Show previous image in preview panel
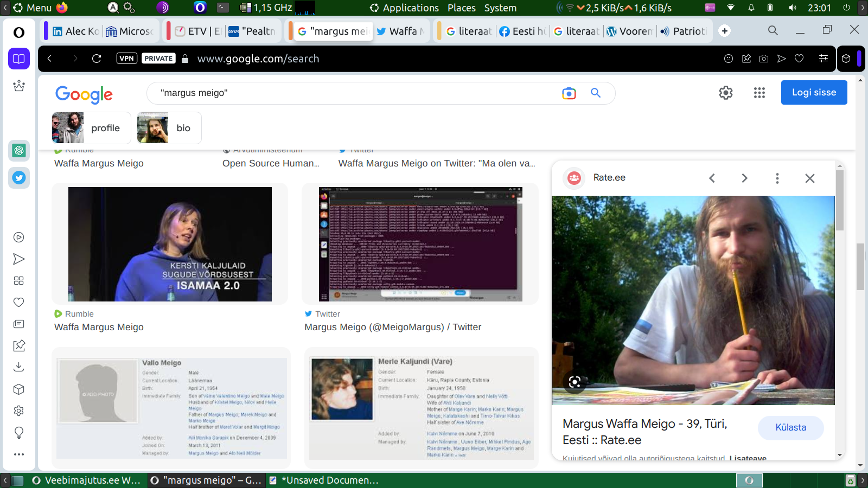868x488 pixels. 712,178
